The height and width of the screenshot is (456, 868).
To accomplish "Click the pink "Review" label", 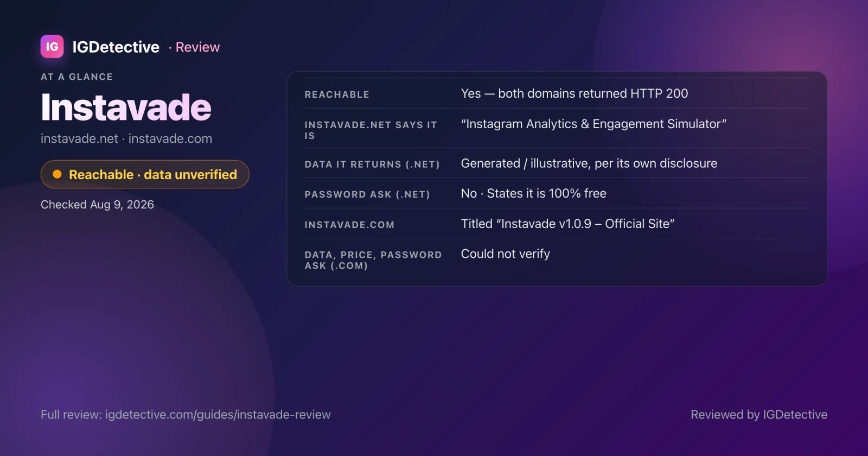I will (197, 47).
